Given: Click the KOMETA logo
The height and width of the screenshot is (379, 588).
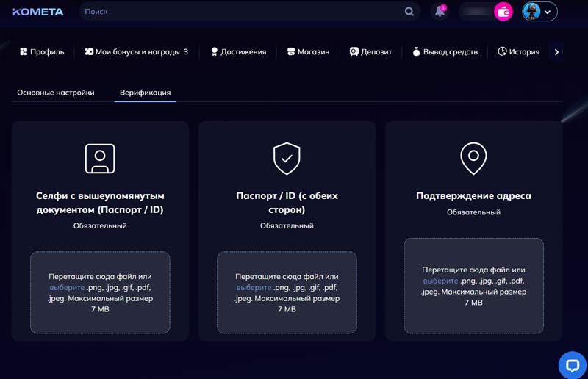Looking at the screenshot, I should click(37, 12).
